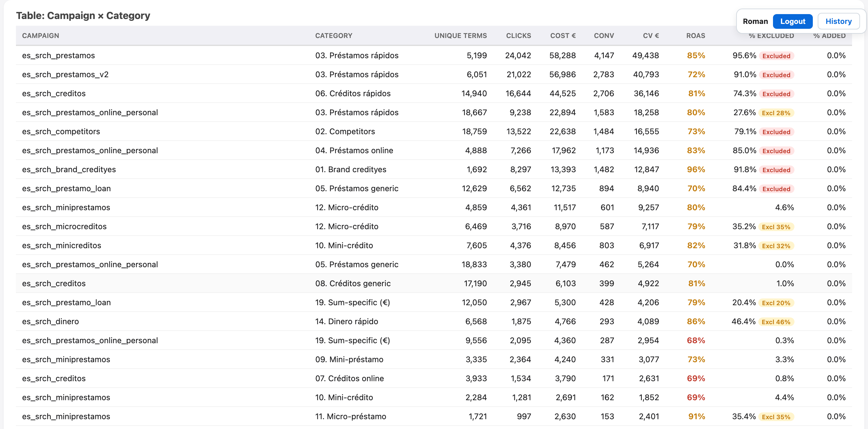Viewport: 868px width, 429px height.
Task: Click the Excl 28% badge
Action: tap(776, 113)
